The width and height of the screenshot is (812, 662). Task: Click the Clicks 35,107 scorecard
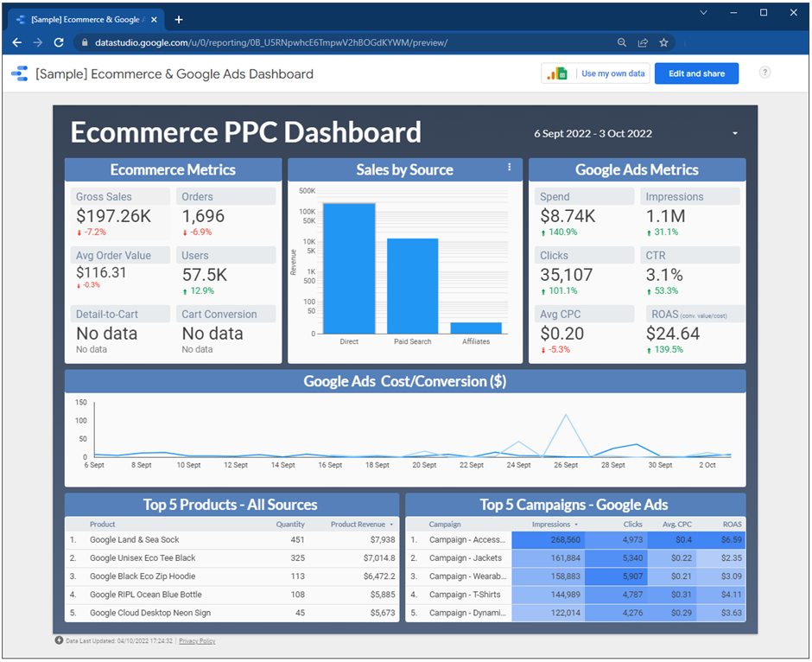coord(584,272)
